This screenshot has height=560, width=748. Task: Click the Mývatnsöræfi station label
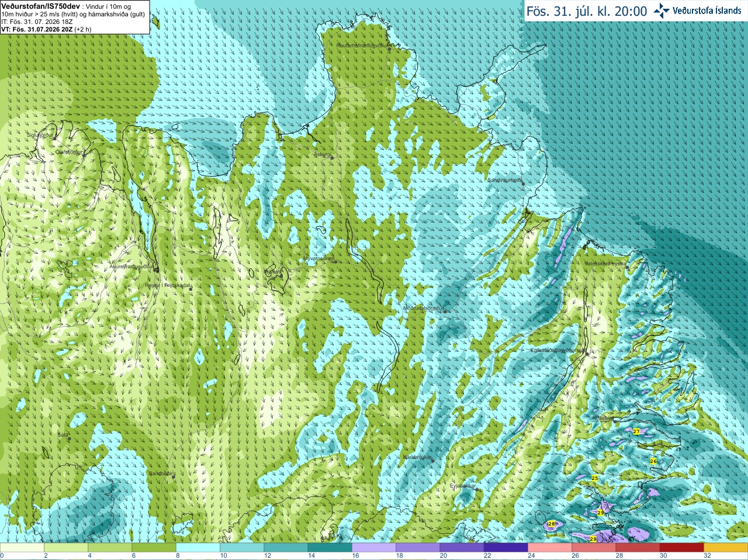[x=317, y=258]
